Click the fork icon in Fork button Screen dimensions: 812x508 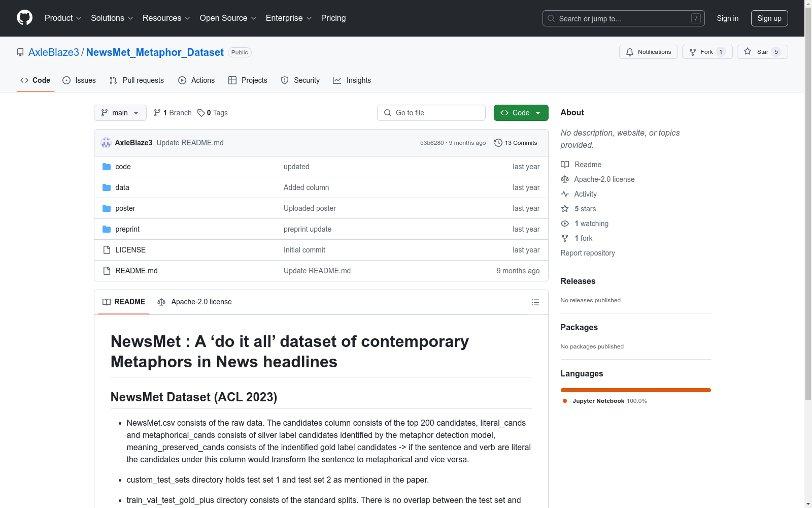(693, 52)
